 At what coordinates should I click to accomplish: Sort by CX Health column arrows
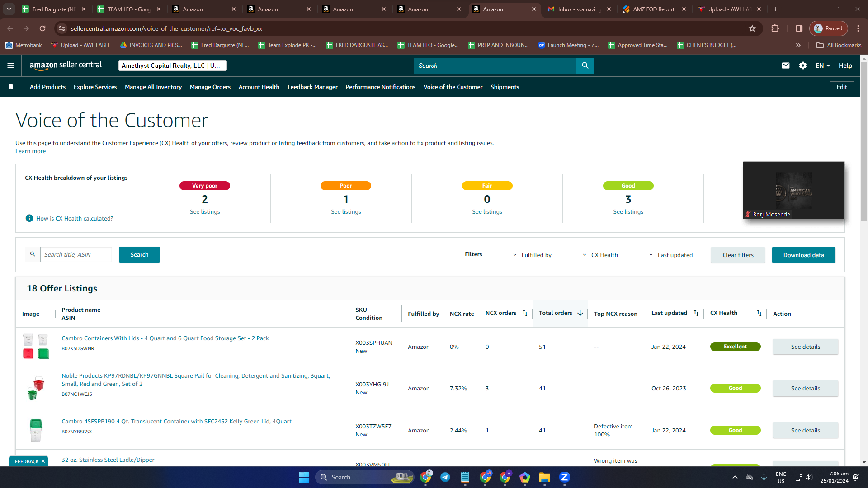(x=759, y=313)
